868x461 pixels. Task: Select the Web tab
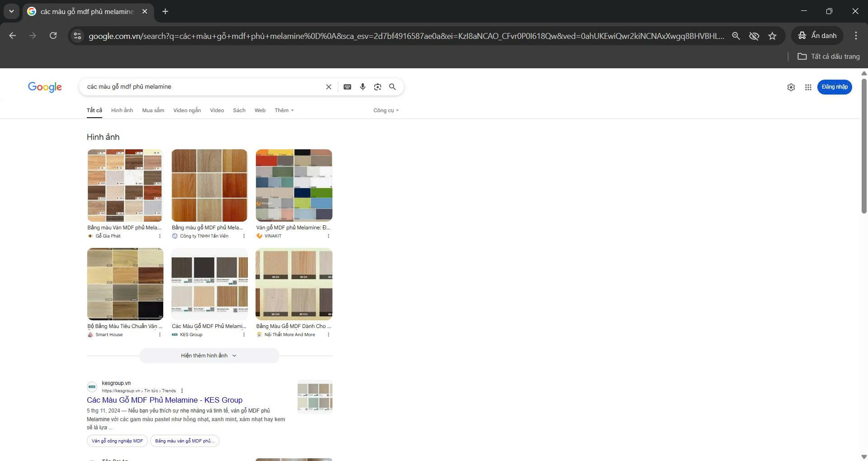pyautogui.click(x=260, y=110)
